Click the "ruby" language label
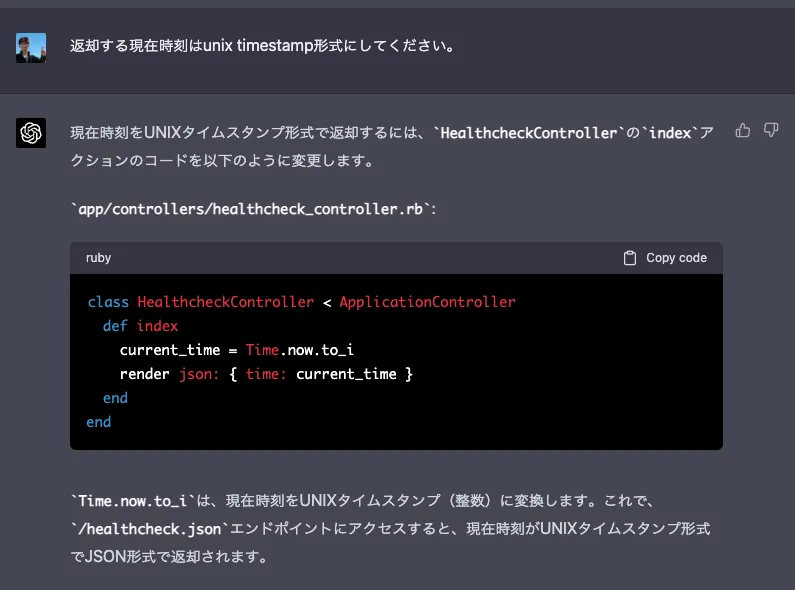The width and height of the screenshot is (795, 590). coord(98,258)
